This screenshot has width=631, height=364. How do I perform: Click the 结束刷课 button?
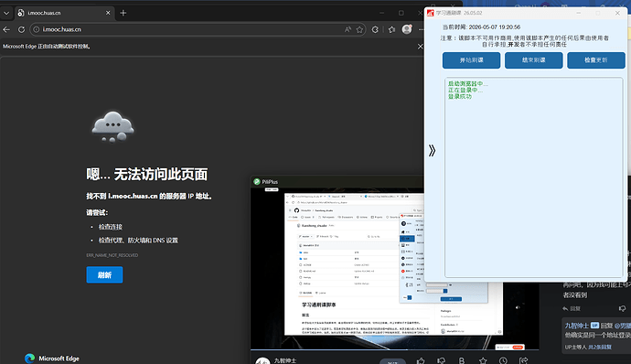(534, 60)
